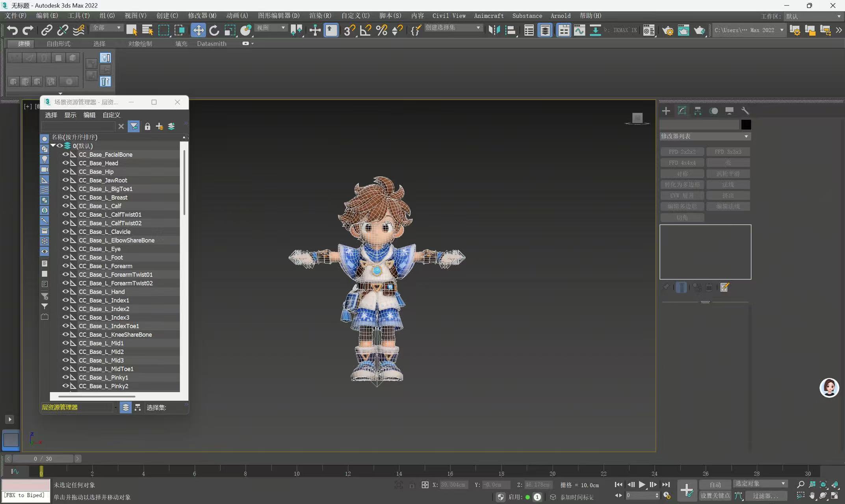Open Zoom Extents All Selected icon
845x504 pixels.
coord(834,484)
